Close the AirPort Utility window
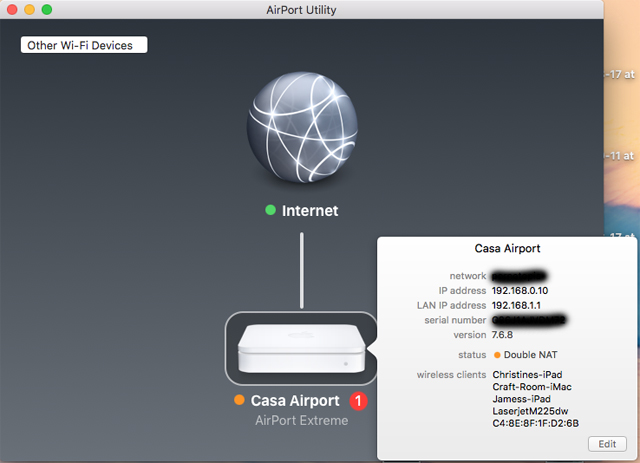Image resolution: width=640 pixels, height=463 pixels. tap(12, 9)
